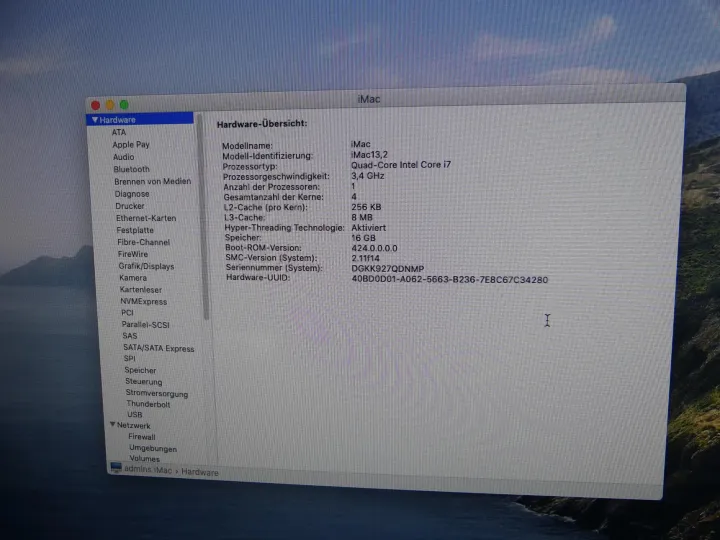Viewport: 720px width, 540px height.
Task: Select ATA in the sidebar
Action: (119, 132)
